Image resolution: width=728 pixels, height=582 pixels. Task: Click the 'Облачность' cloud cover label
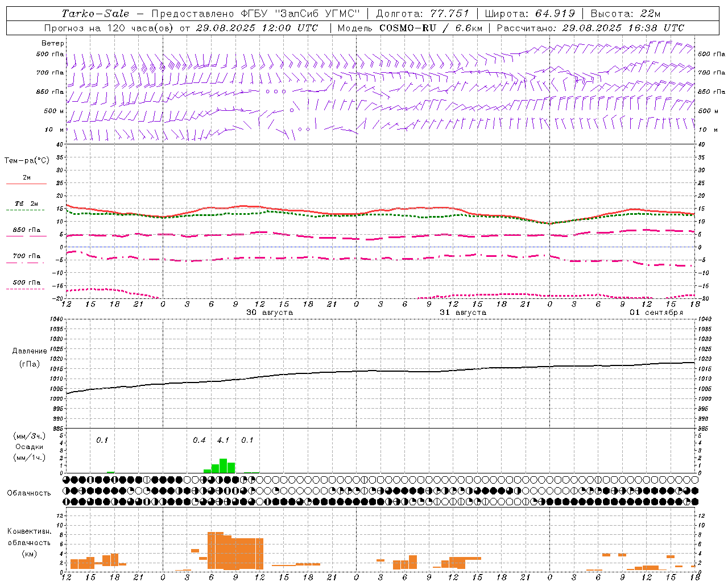(x=29, y=493)
